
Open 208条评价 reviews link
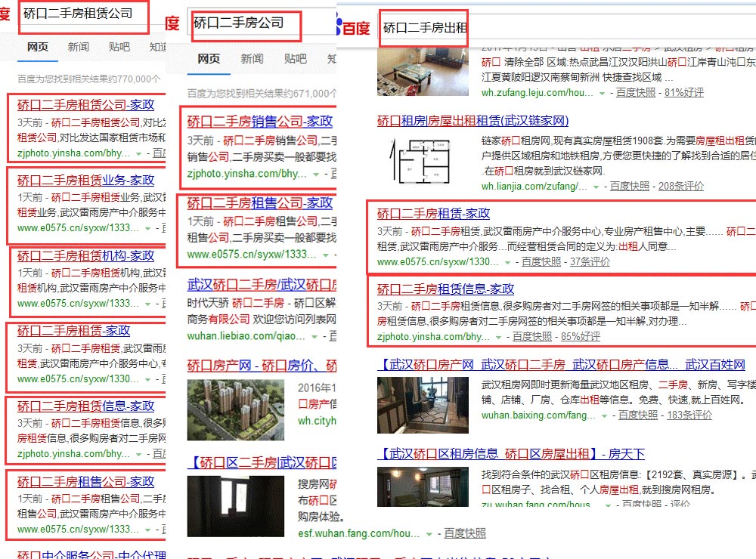(x=681, y=186)
